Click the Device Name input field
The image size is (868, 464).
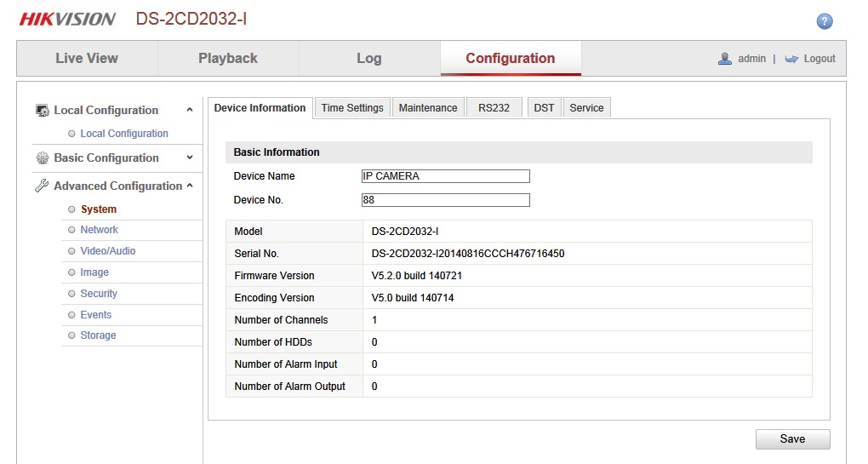pyautogui.click(x=446, y=176)
